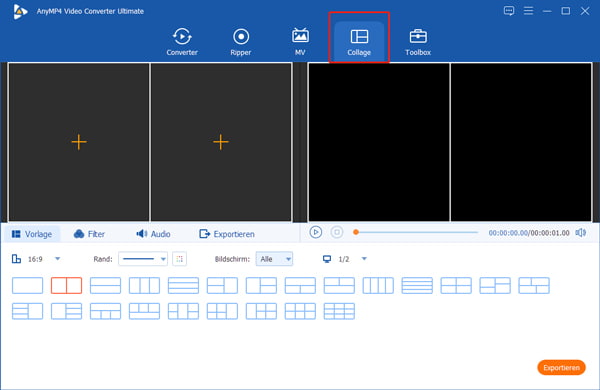Expand the 1/2 screen dropdown
This screenshot has width=600, height=390.
point(364,259)
